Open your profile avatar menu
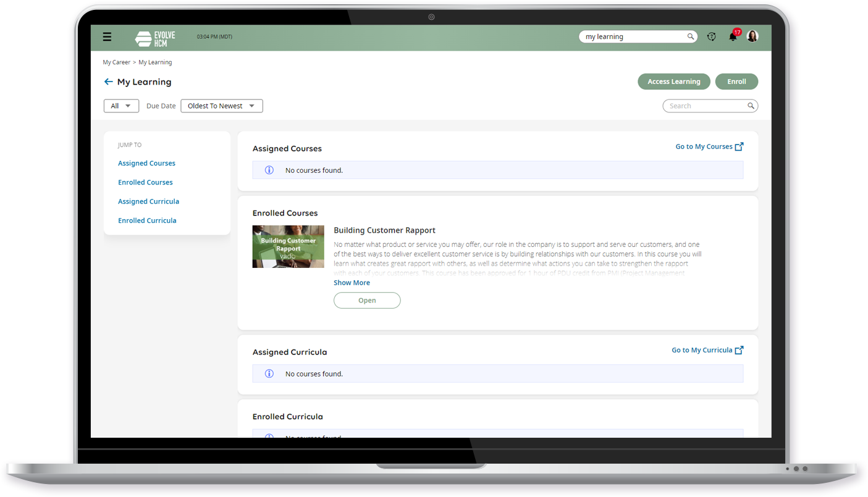 tap(752, 36)
